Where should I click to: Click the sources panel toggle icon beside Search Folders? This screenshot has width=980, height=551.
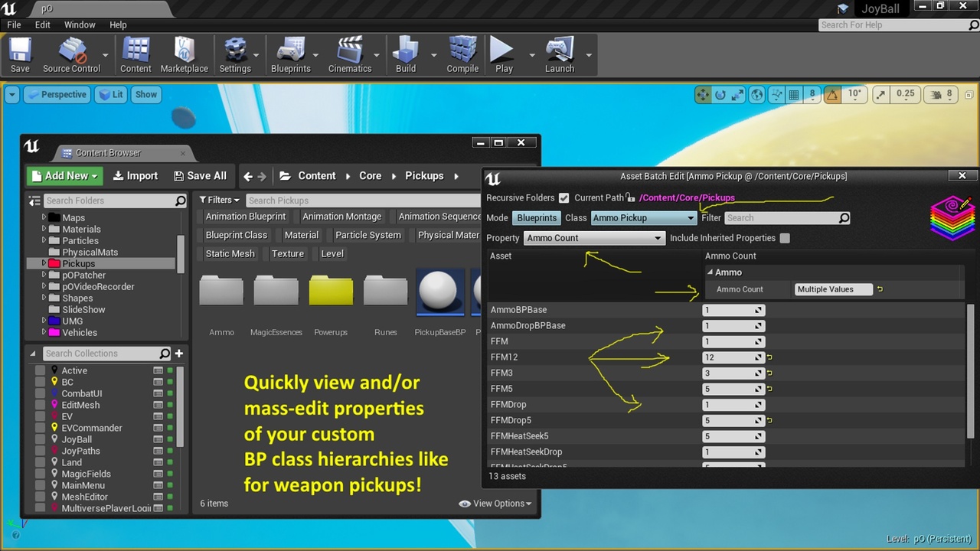(34, 201)
